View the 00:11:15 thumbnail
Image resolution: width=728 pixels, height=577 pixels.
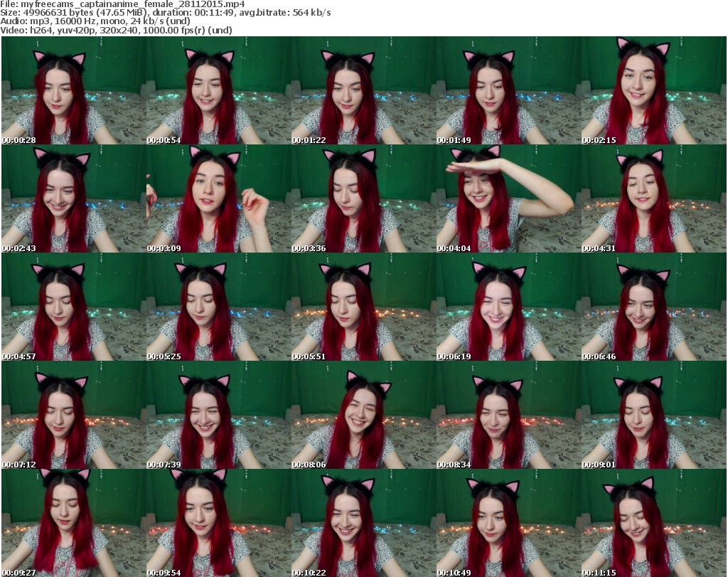click(x=654, y=523)
